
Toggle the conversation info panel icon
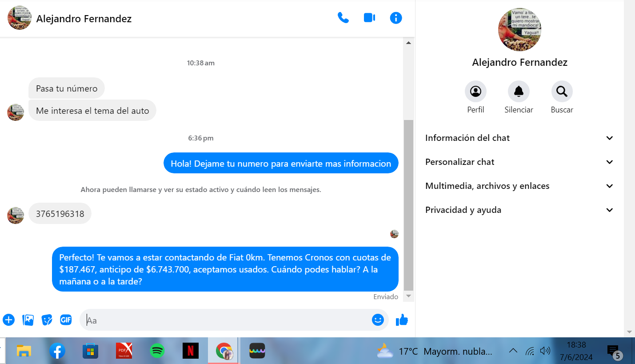pos(395,18)
